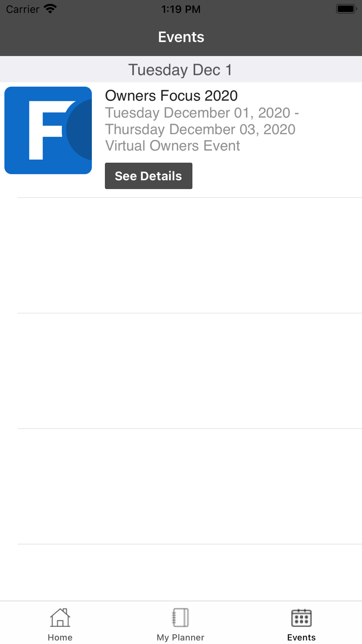
Task: Tap the Virtual Owners Event subtitle
Action: [x=173, y=146]
